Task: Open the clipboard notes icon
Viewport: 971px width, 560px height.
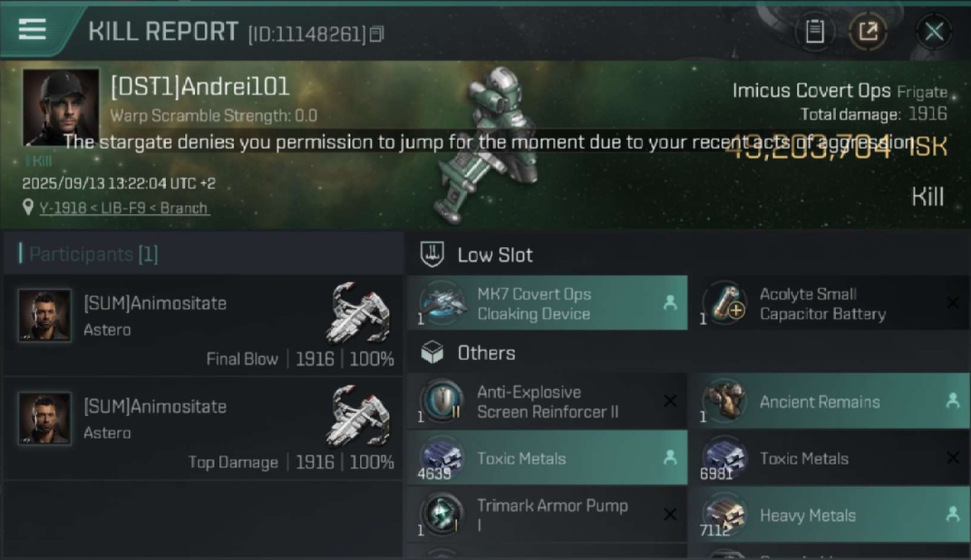Action: coord(815,31)
